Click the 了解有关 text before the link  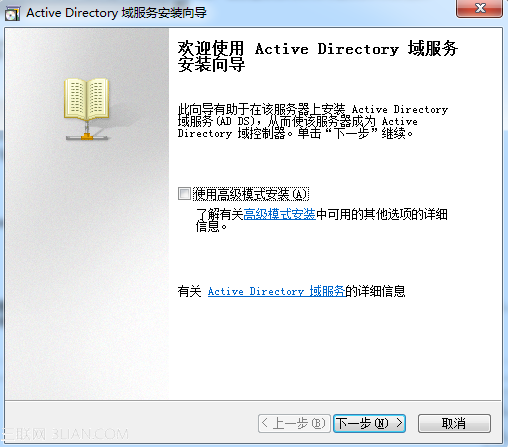(x=219, y=214)
